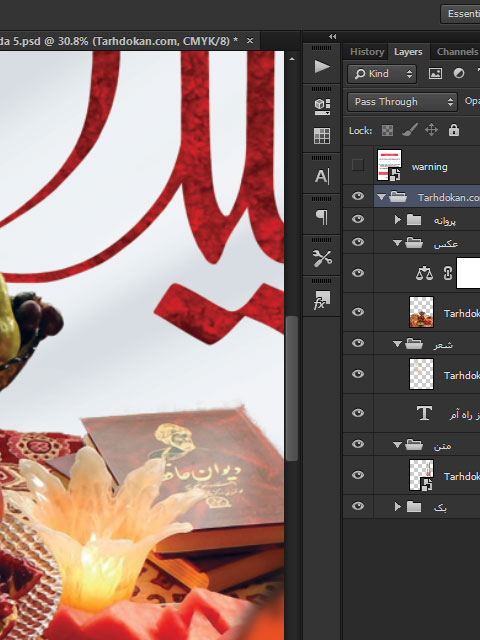
Task: Click the lock all padlock icon
Action: (454, 130)
